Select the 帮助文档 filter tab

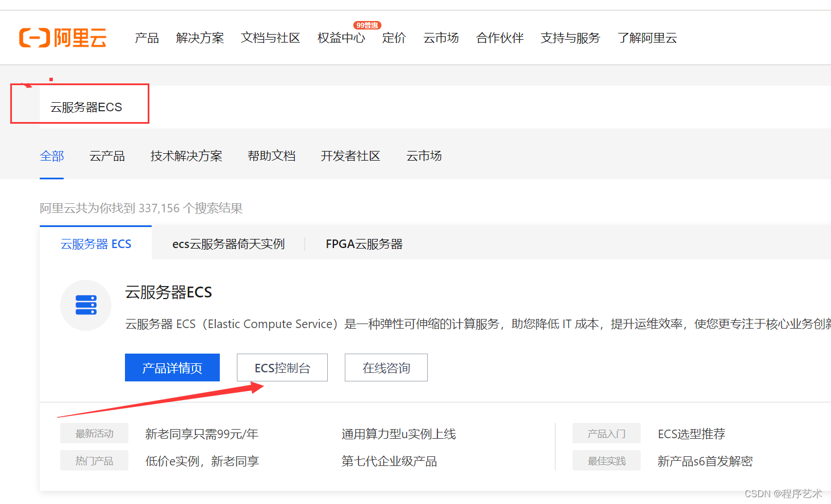tap(272, 156)
